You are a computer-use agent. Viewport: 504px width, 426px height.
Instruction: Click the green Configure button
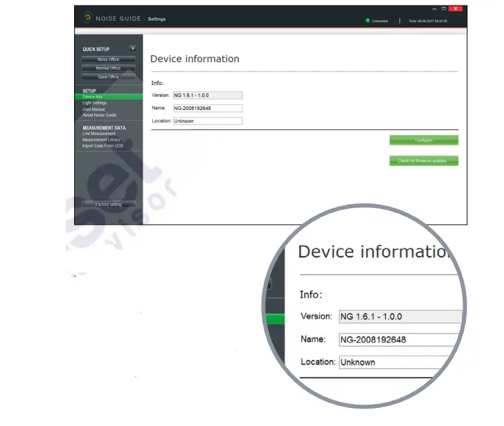coord(424,140)
